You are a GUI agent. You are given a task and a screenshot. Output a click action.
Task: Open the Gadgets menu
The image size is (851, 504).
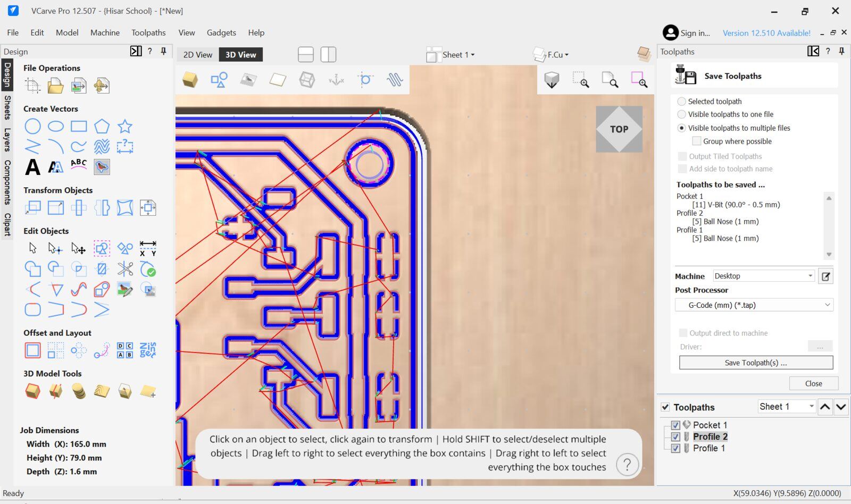(x=221, y=32)
